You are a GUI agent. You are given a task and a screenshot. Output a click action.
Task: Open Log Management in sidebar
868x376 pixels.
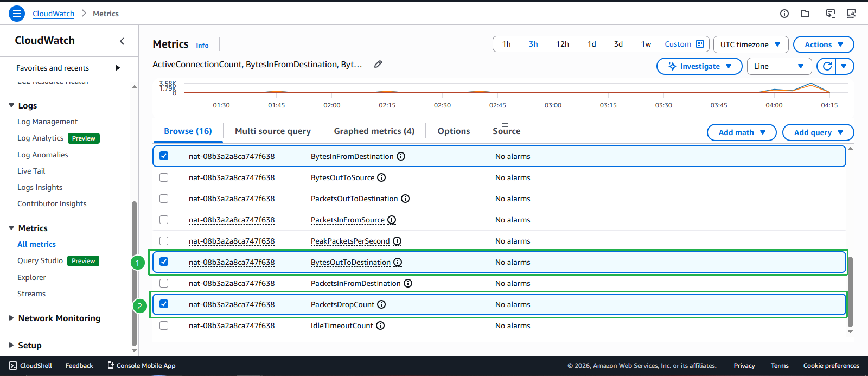pyautogui.click(x=47, y=122)
